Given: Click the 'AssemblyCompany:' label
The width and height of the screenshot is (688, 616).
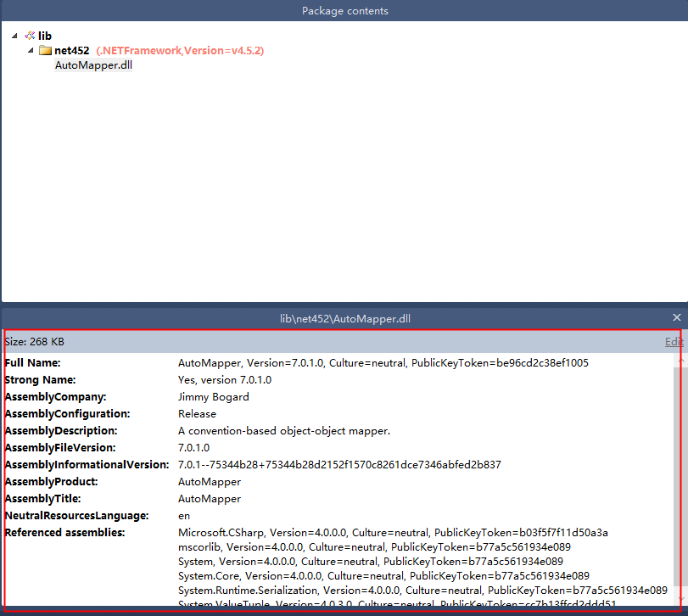Looking at the screenshot, I should pos(55,397).
